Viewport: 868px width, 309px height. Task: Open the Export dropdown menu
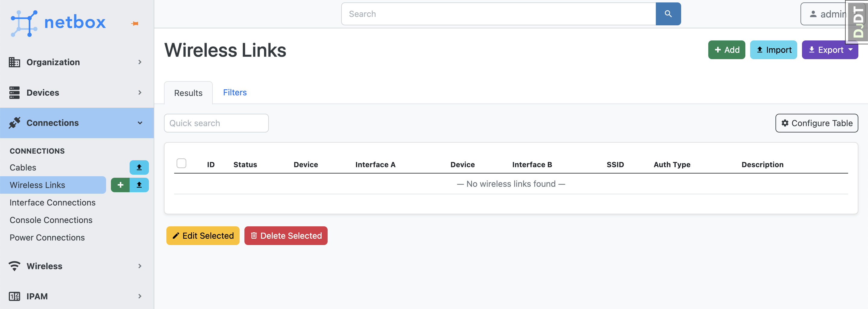[x=830, y=49]
